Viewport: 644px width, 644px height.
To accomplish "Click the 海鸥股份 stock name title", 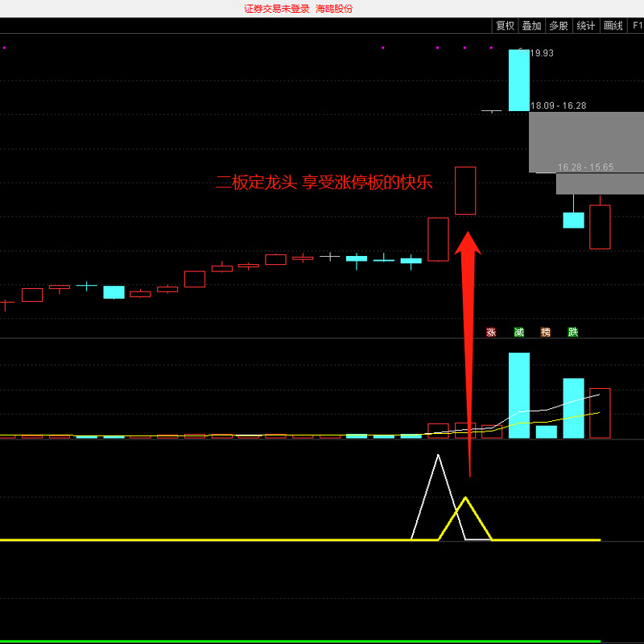I will (x=334, y=9).
